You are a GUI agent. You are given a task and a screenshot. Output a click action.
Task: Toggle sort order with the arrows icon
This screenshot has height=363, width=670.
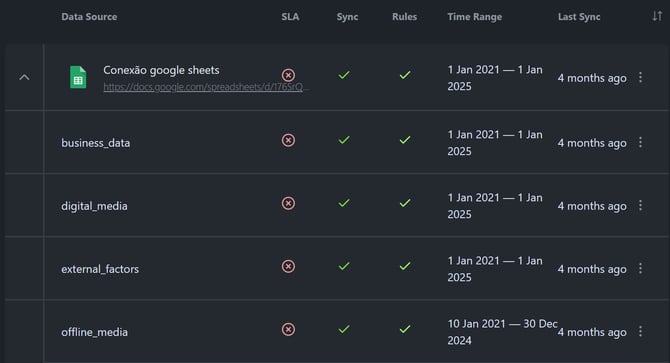pyautogui.click(x=657, y=16)
